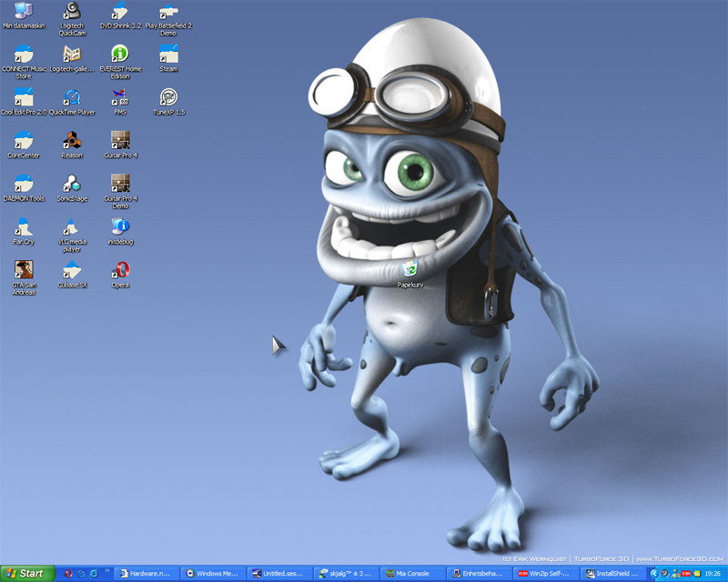Viewport: 728px width, 582px height.
Task: Open the Logitech gallery shortcut
Action: pyautogui.click(x=72, y=59)
